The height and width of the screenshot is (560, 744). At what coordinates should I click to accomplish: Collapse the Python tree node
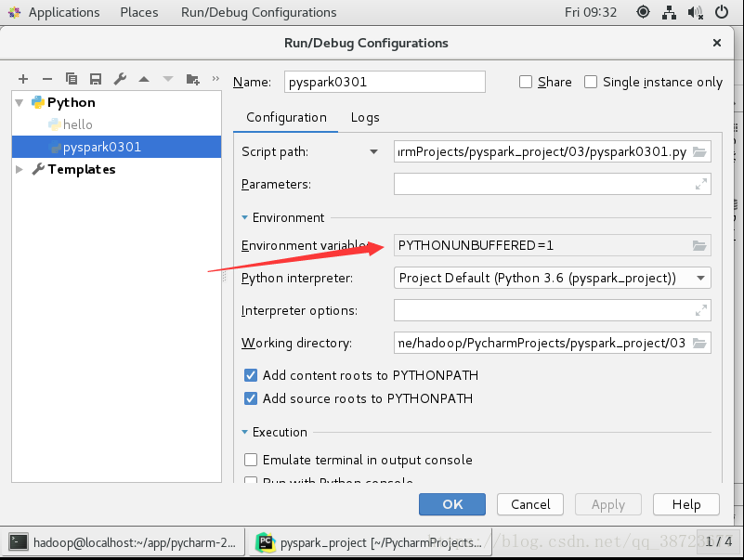(x=20, y=102)
